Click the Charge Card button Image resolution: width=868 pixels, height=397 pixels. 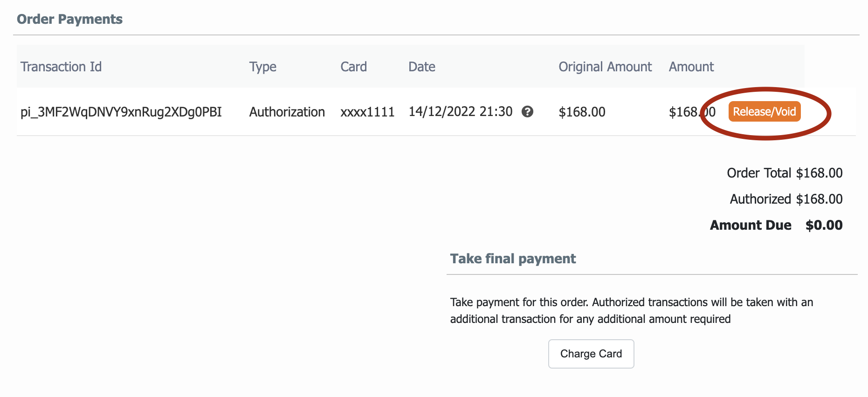click(591, 354)
